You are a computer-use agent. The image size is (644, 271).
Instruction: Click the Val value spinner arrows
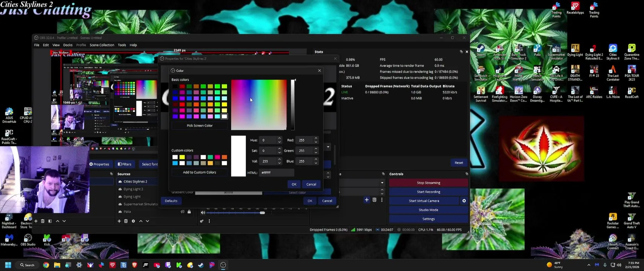coord(279,161)
